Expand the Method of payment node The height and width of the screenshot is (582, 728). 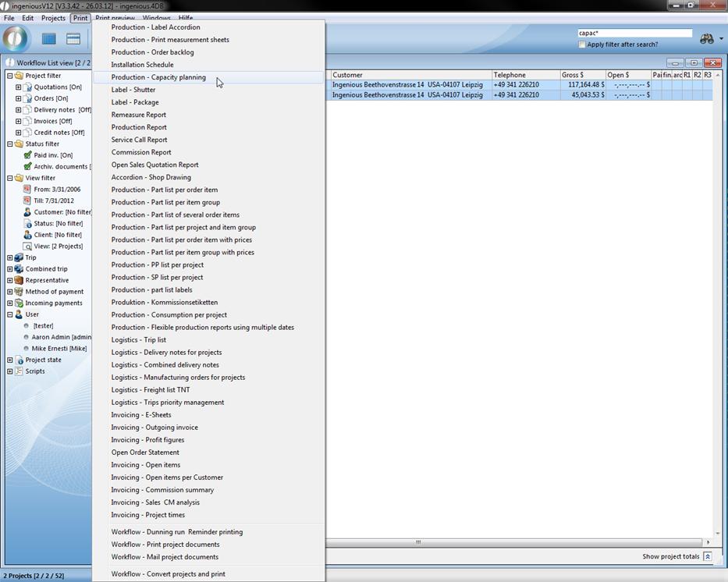9,292
